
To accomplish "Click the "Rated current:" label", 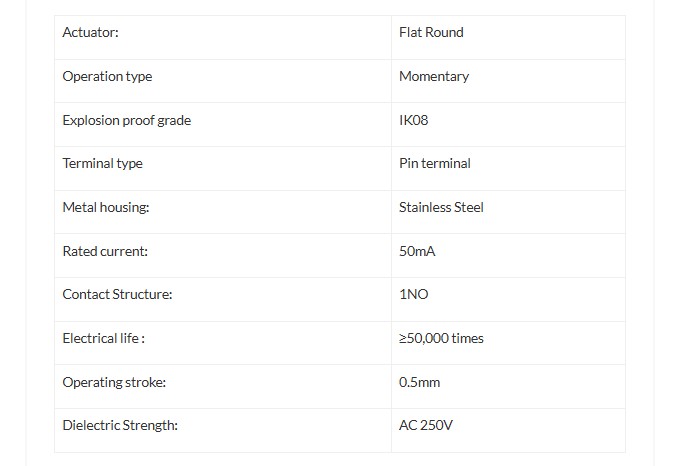I will 105,252.
